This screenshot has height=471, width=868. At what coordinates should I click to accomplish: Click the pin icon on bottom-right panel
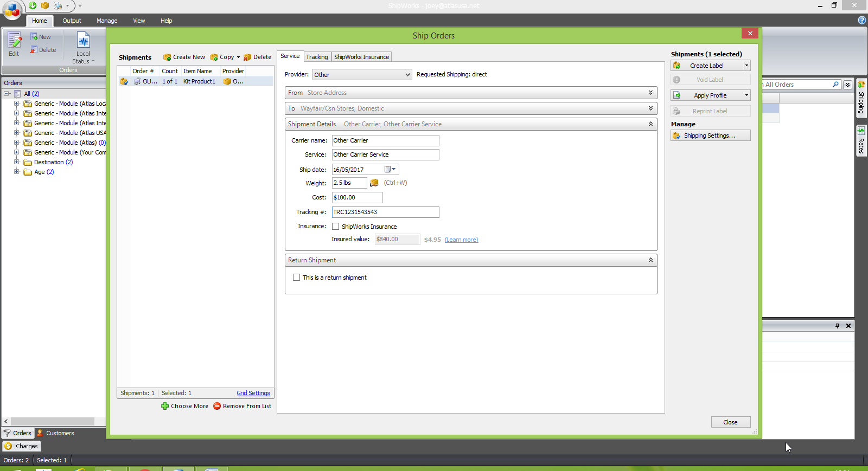pos(837,326)
